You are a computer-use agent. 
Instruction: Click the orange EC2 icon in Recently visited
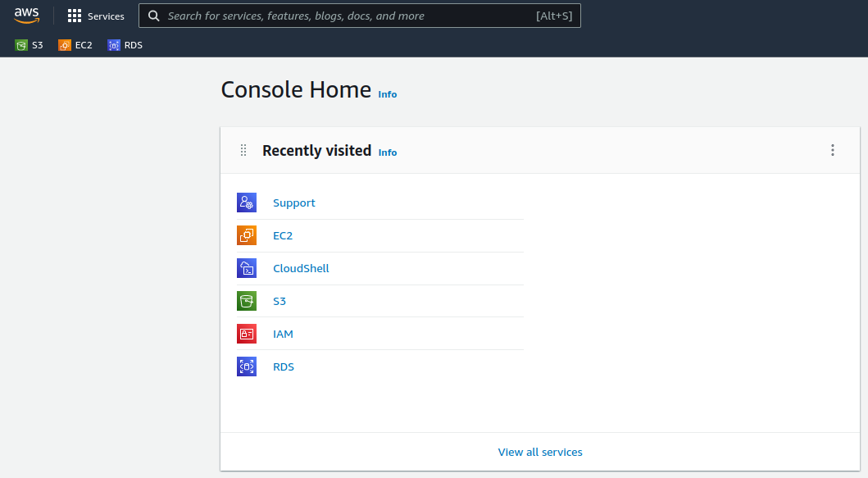pos(247,235)
